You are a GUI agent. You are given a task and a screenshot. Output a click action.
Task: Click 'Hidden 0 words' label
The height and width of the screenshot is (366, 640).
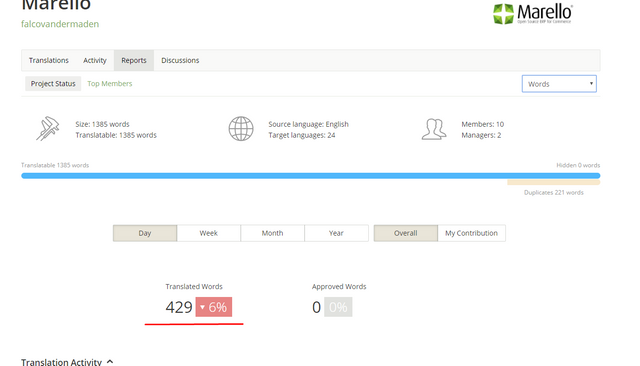tap(578, 165)
